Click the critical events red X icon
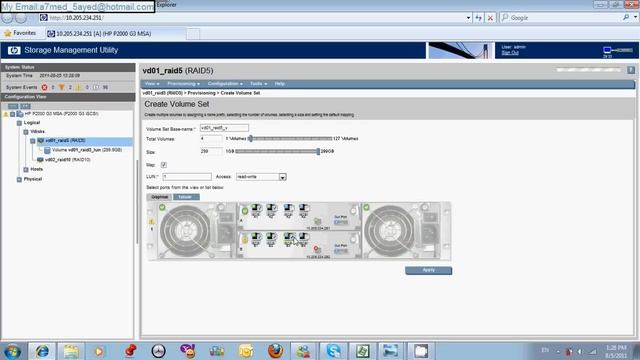 [44, 87]
